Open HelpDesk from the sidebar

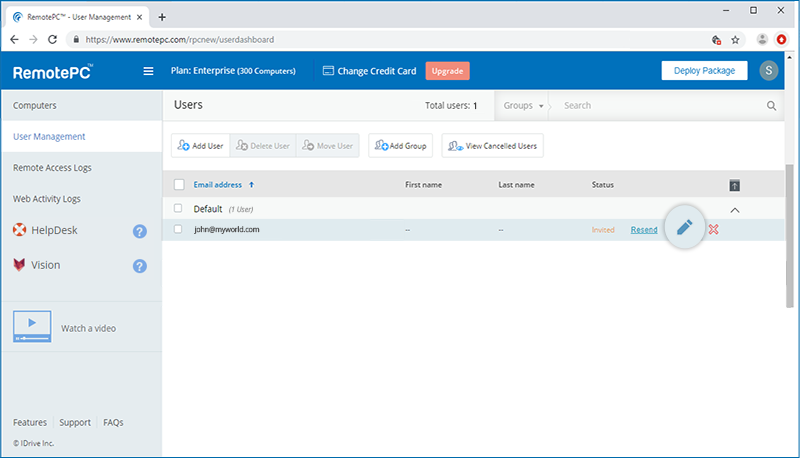click(x=54, y=230)
